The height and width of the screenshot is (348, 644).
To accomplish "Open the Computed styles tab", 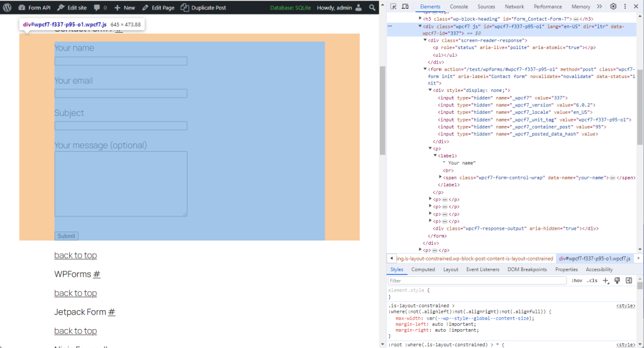I will (423, 269).
